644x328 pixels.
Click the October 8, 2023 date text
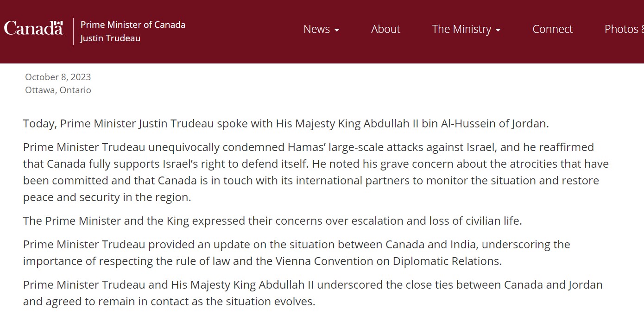point(58,77)
